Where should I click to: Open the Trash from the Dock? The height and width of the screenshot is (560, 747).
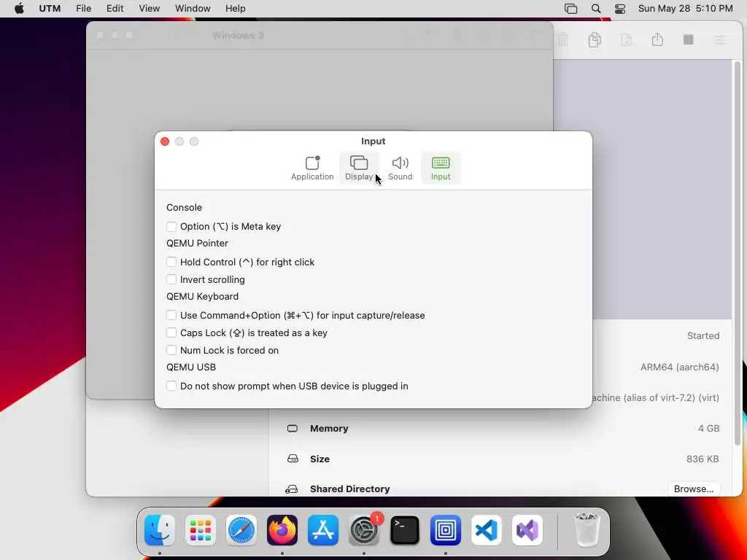tap(587, 530)
